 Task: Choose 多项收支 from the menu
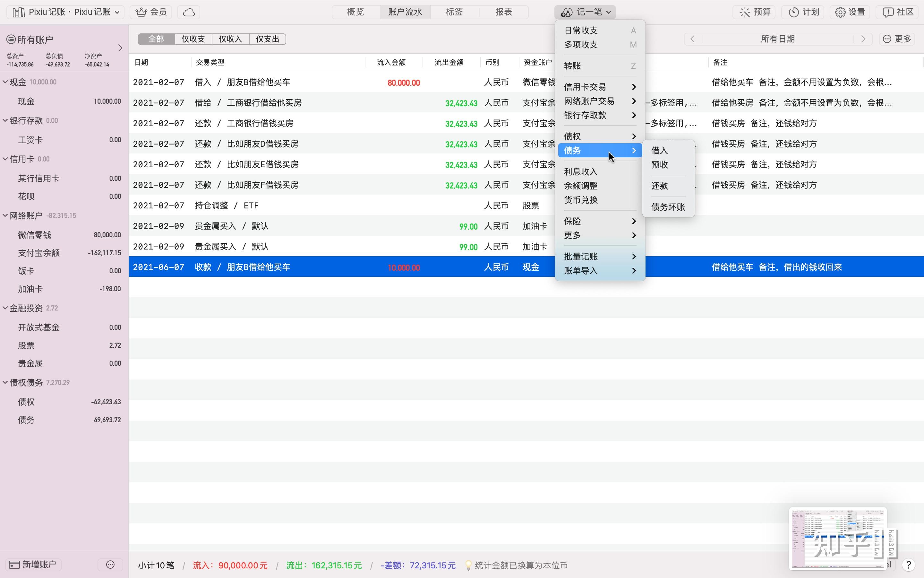[x=600, y=45]
